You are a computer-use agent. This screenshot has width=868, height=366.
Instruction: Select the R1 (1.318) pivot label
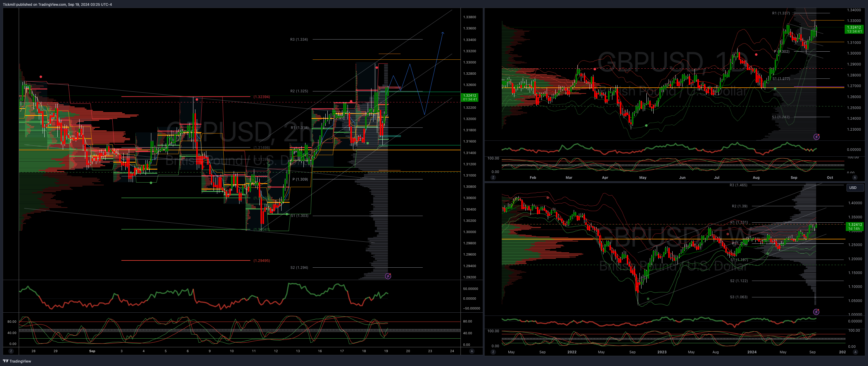299,127
